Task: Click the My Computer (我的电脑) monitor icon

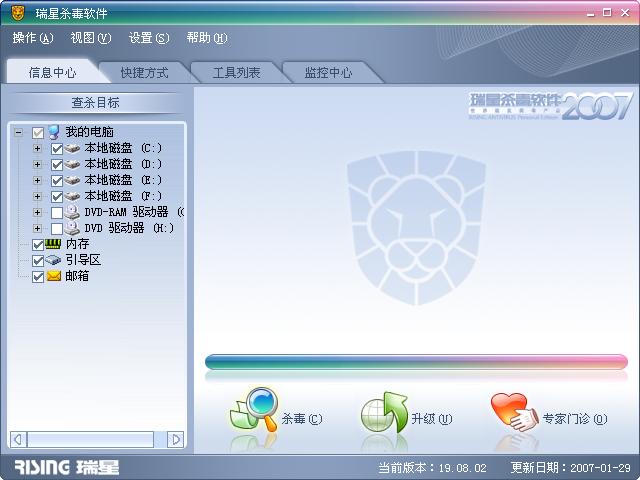Action: [x=53, y=132]
